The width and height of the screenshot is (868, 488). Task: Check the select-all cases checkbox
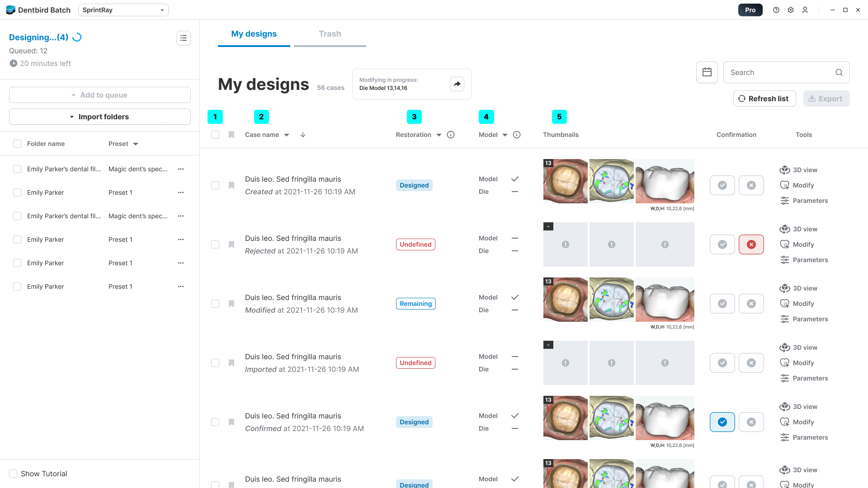pos(215,135)
